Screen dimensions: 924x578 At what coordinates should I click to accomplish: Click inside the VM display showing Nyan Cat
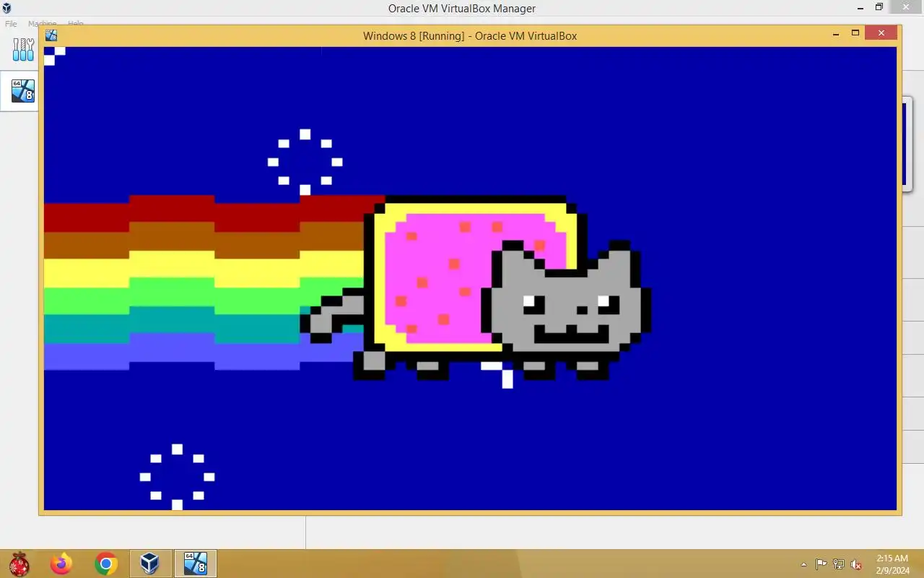(x=470, y=279)
